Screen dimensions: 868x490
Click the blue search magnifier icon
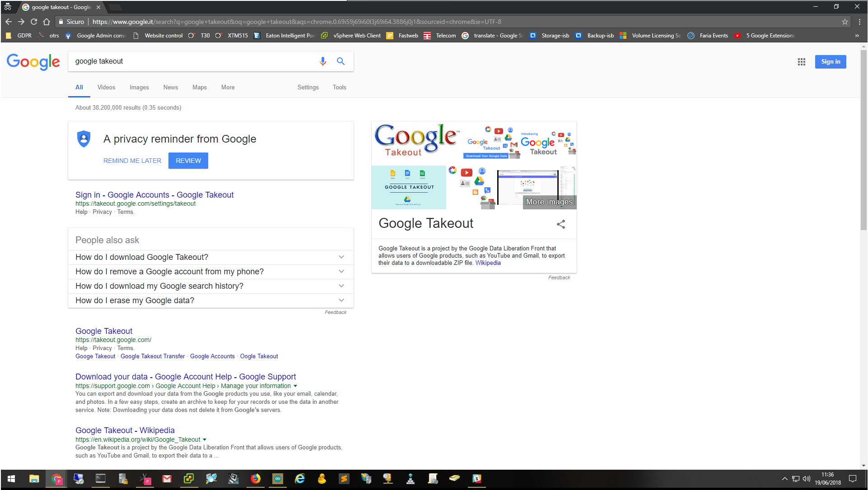pos(341,61)
